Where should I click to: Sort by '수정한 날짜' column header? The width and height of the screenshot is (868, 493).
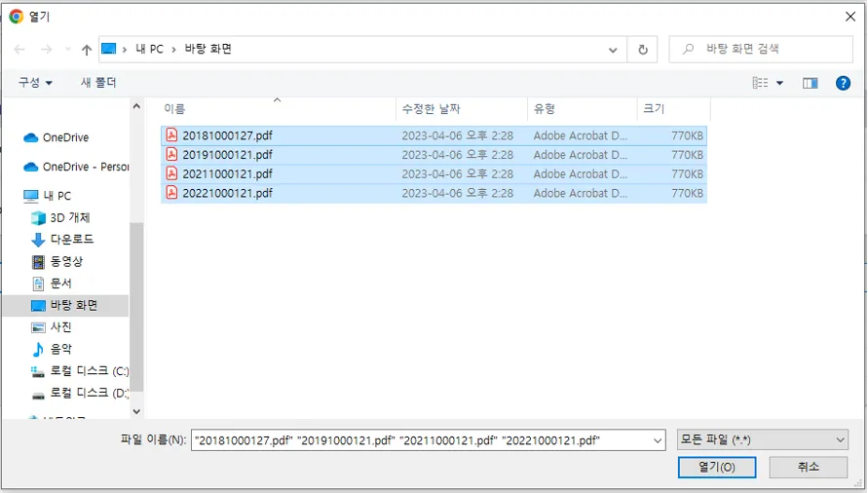click(x=462, y=108)
